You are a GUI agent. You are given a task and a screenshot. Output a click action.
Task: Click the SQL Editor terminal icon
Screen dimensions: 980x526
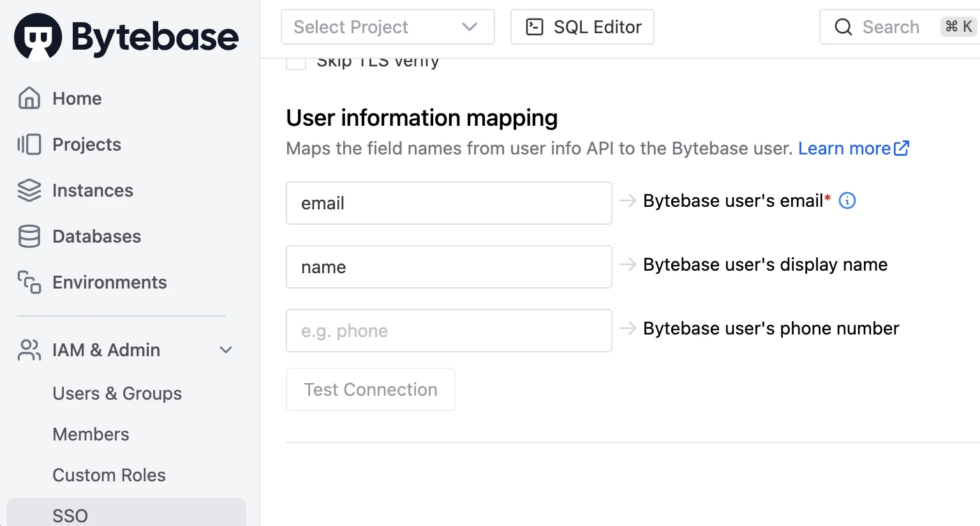[x=535, y=26]
